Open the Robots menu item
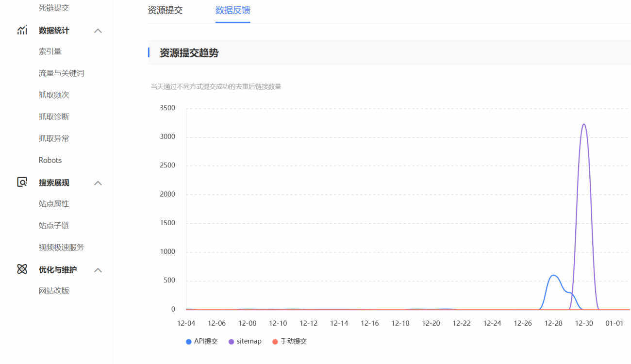The height and width of the screenshot is (364, 631). 50,160
